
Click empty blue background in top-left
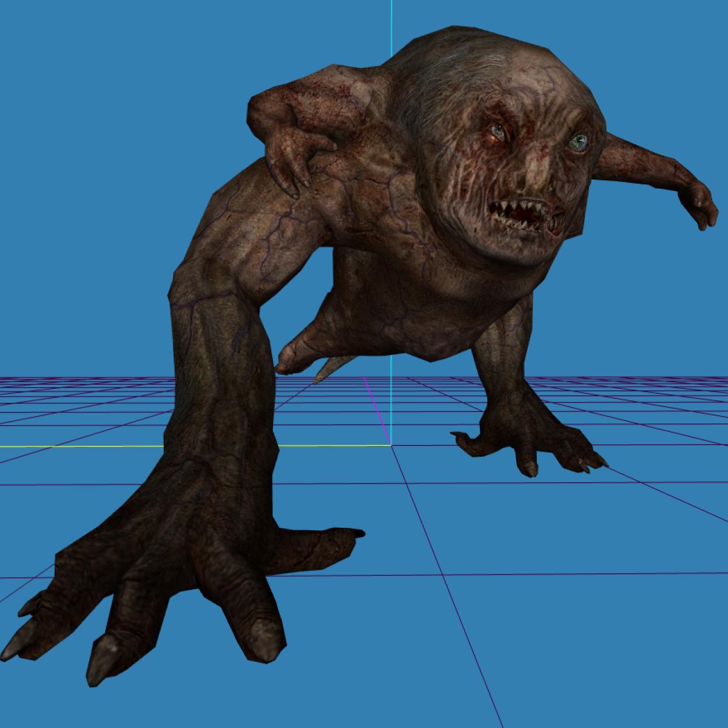pos(91,91)
